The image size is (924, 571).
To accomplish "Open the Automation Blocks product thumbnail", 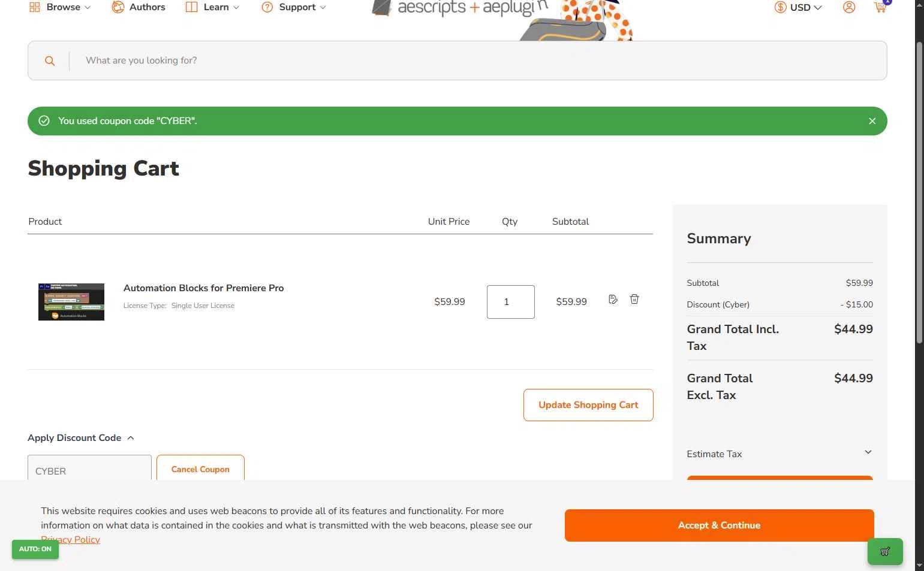I will [x=71, y=302].
